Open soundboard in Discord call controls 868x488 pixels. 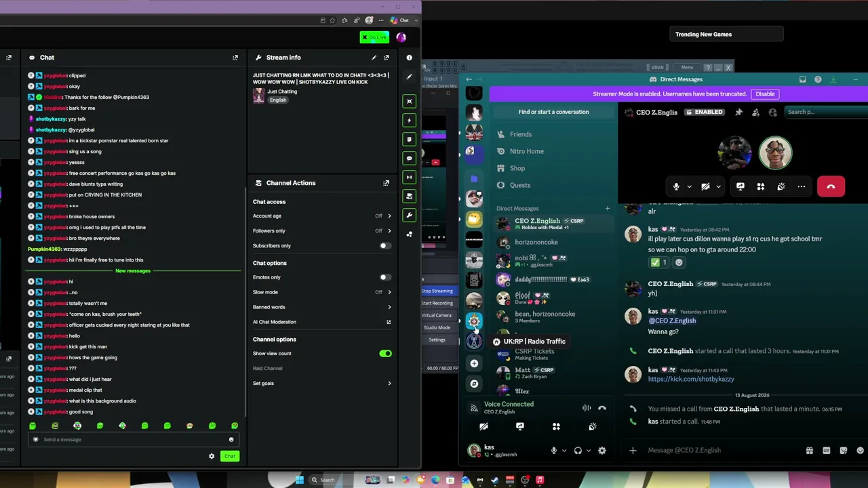(x=781, y=186)
